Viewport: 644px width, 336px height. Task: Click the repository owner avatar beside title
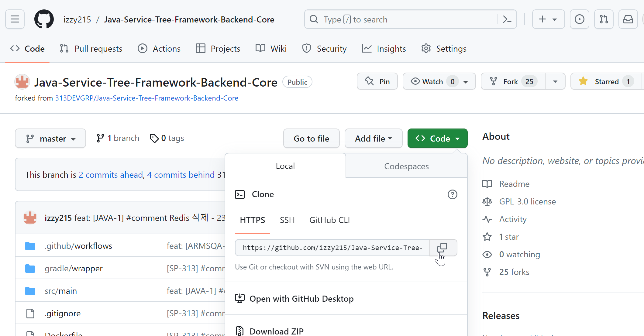click(x=22, y=82)
